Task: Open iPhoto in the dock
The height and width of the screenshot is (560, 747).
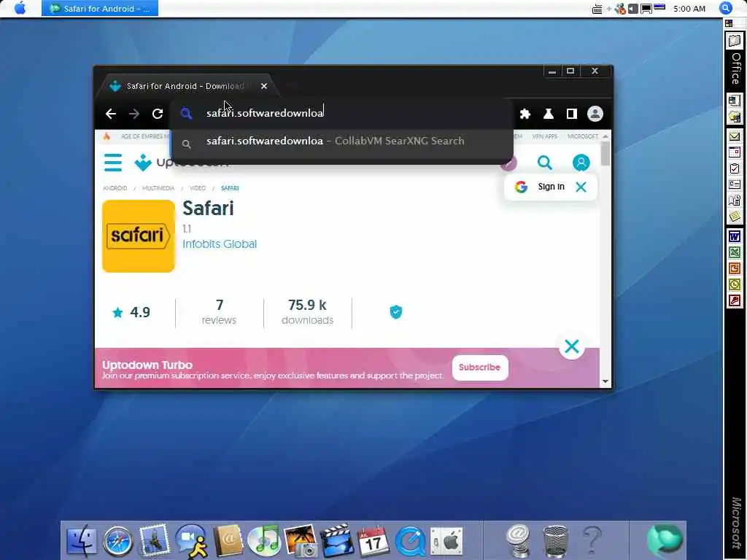Action: click(301, 540)
